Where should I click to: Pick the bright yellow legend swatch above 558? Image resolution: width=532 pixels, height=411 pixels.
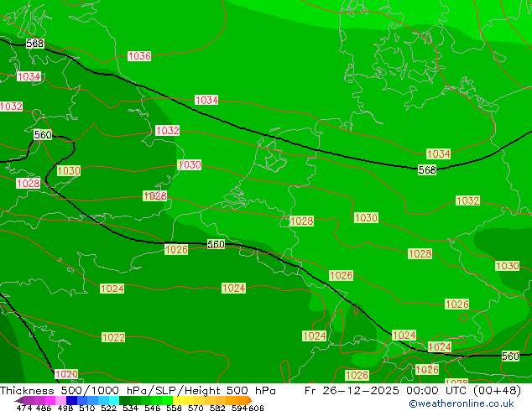(178, 400)
